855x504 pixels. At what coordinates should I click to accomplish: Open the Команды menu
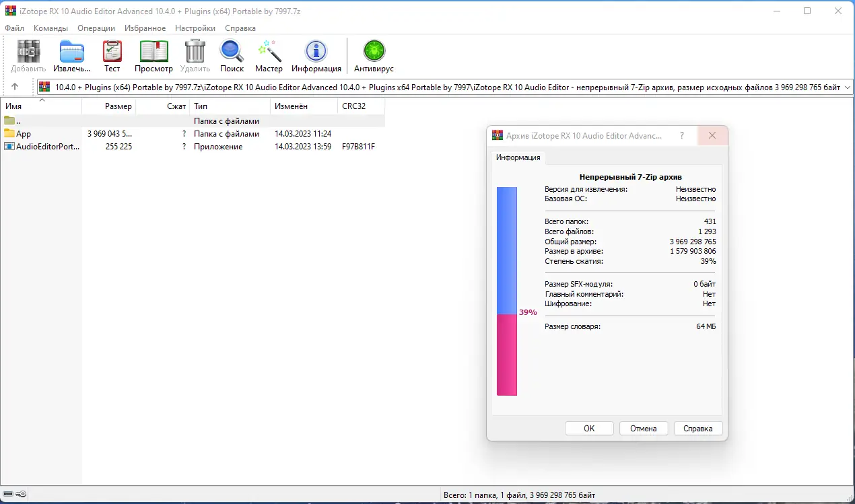coord(50,28)
